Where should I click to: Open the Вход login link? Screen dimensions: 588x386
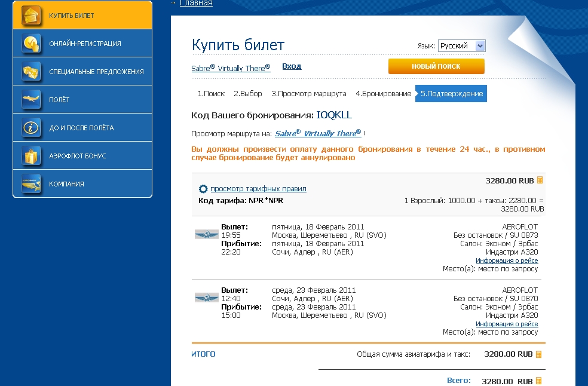point(292,66)
